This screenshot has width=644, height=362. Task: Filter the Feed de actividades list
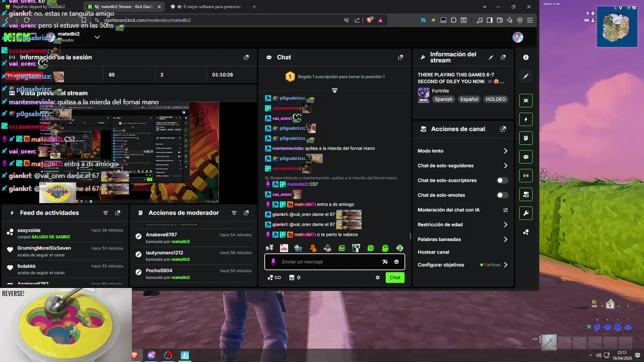(x=106, y=213)
